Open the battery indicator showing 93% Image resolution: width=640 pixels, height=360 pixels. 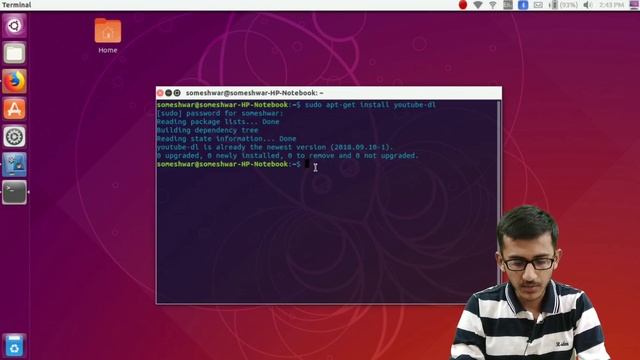tap(564, 5)
